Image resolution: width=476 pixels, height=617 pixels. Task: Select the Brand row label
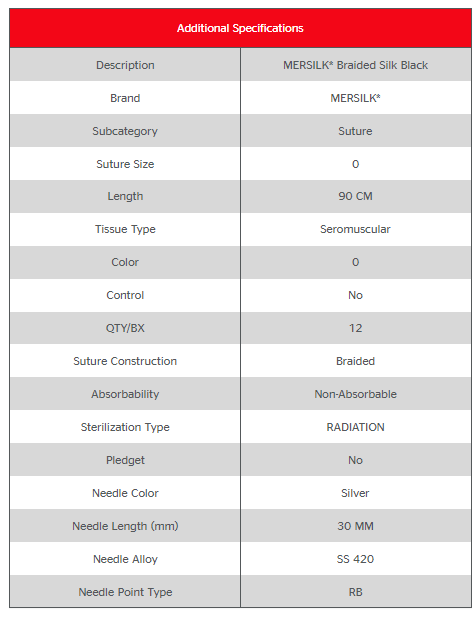125,98
